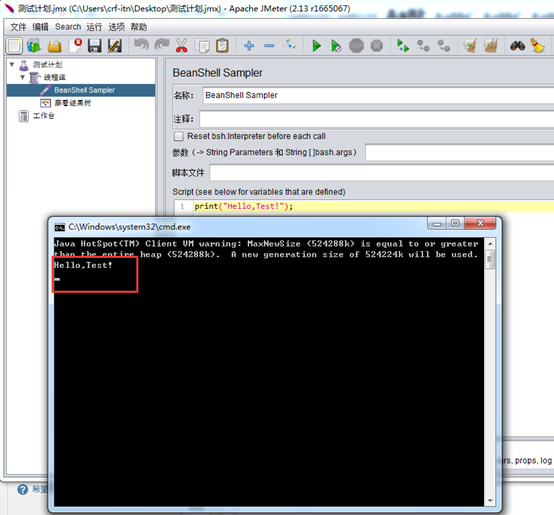Open the 运行 menu

pyautogui.click(x=94, y=27)
